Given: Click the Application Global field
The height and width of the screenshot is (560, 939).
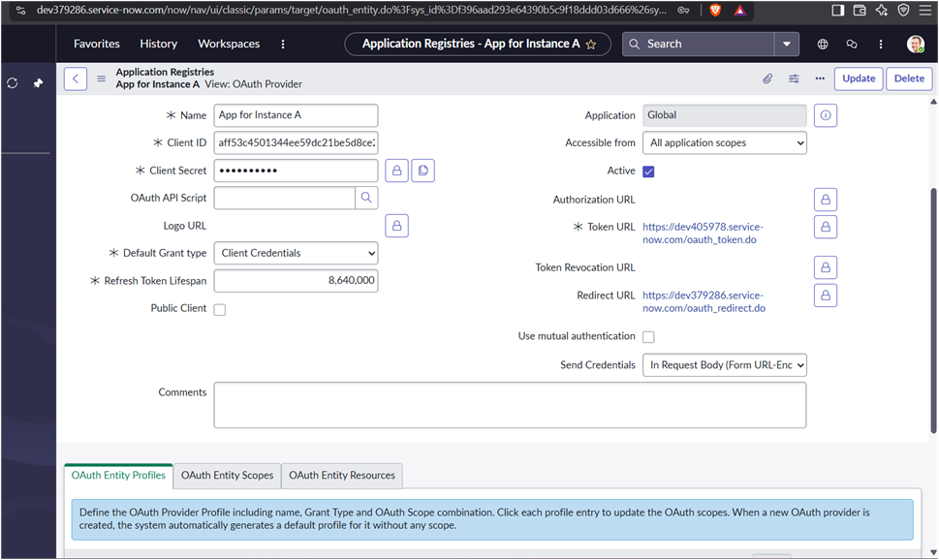Looking at the screenshot, I should (725, 115).
